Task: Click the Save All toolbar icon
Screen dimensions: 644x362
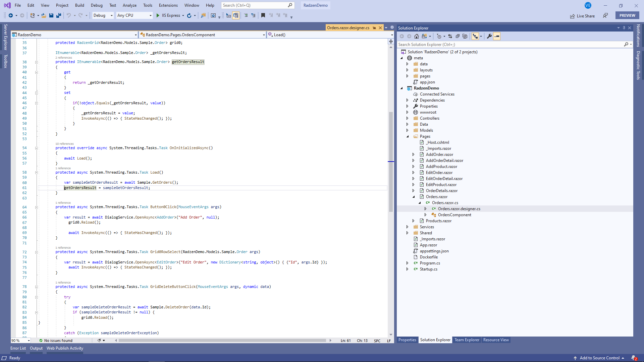Action: click(x=59, y=15)
